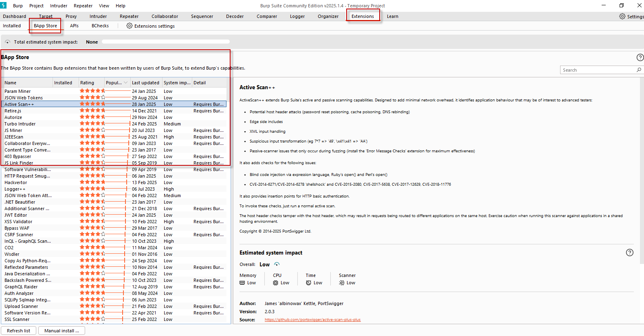Open the APIs sub-tab
644x336 pixels.
(74, 26)
